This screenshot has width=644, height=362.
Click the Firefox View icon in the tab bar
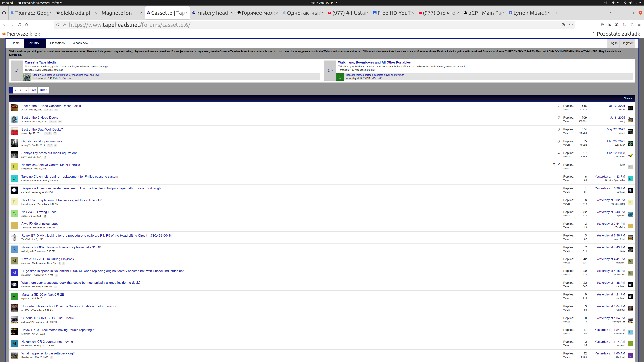4,13
